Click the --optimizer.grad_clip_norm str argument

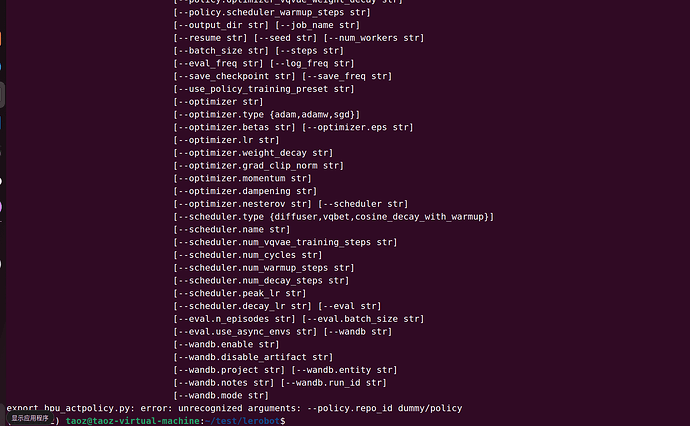click(259, 165)
